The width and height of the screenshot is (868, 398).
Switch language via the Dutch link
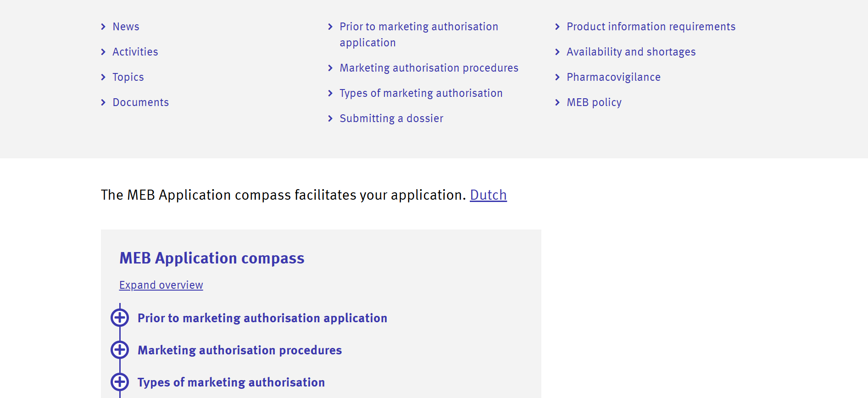[488, 195]
